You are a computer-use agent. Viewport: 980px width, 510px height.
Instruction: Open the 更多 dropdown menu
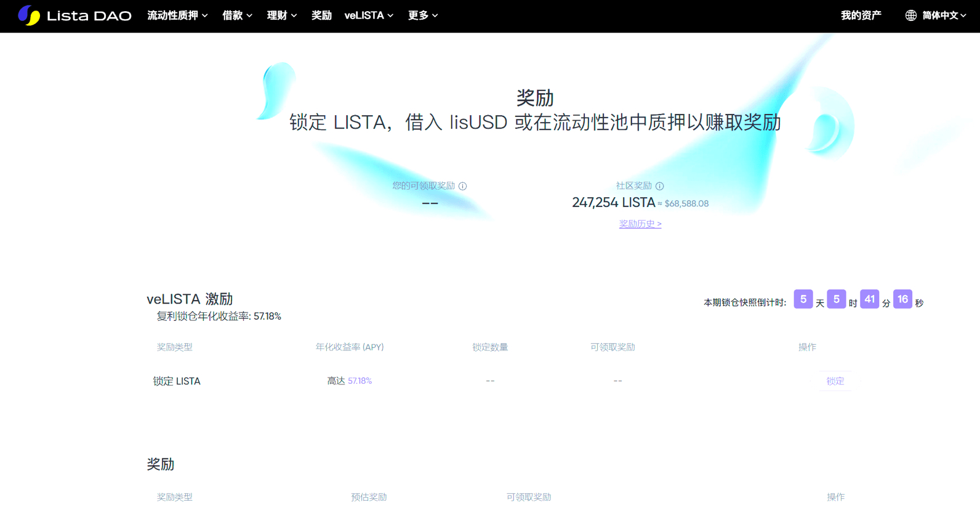[423, 15]
